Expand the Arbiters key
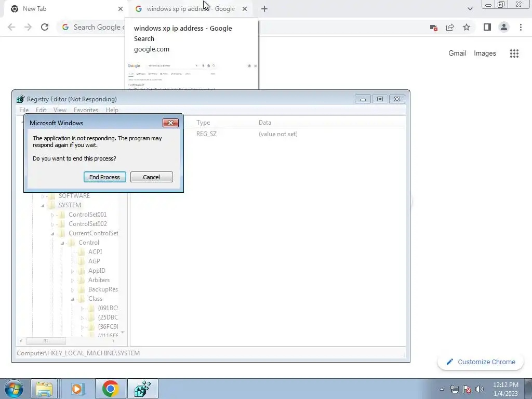The image size is (532, 399). pos(72,281)
